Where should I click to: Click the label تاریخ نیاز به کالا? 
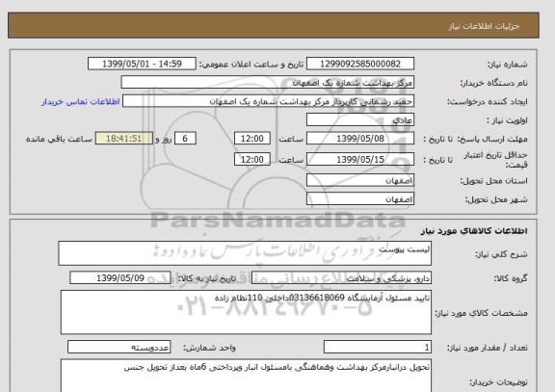click(x=207, y=278)
